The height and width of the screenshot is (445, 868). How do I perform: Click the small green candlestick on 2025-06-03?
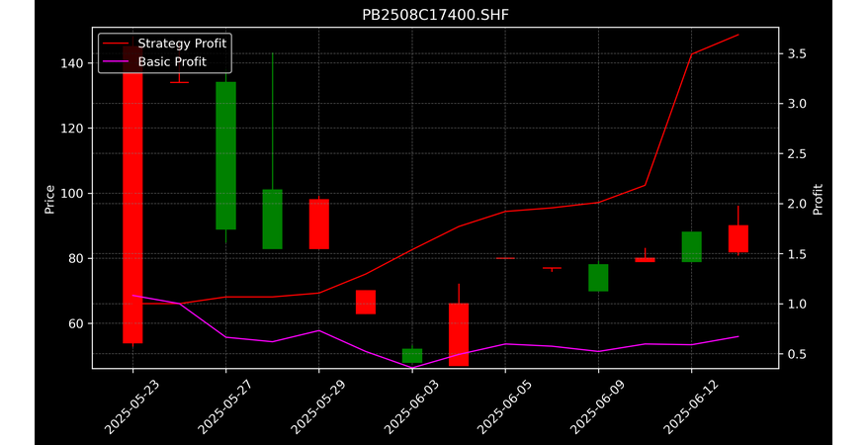tap(412, 356)
